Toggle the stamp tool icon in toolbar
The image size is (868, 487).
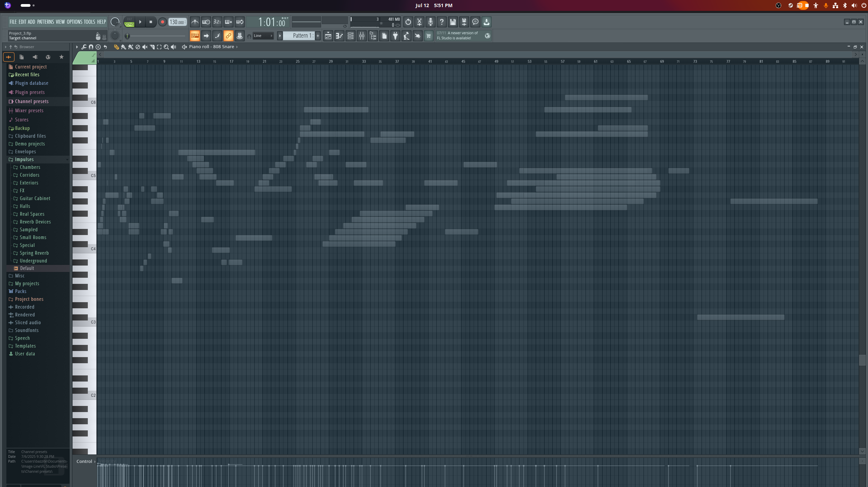tap(240, 36)
